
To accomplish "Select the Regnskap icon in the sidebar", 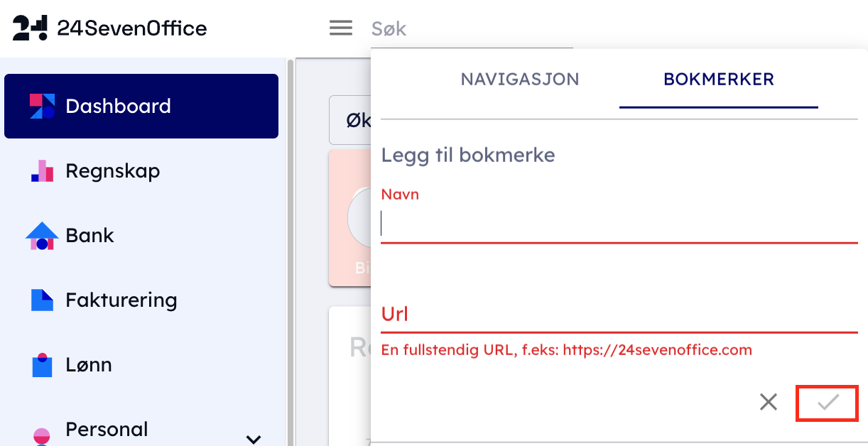I will click(42, 171).
